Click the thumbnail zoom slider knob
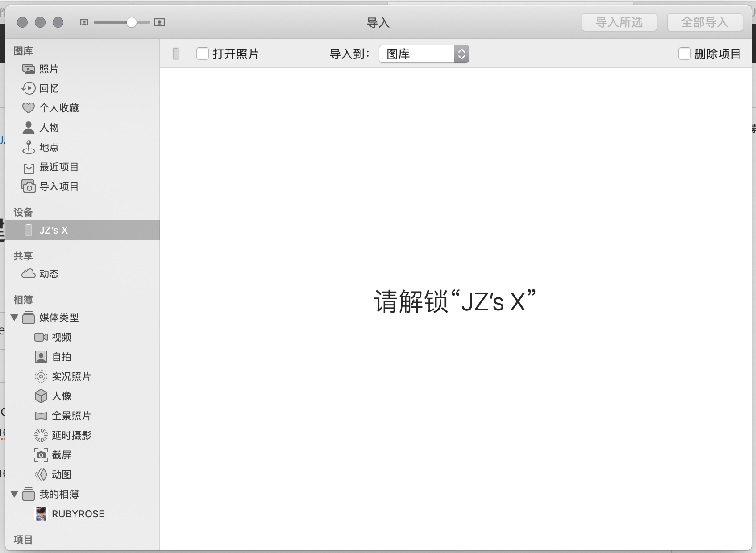756x553 pixels. click(x=131, y=22)
